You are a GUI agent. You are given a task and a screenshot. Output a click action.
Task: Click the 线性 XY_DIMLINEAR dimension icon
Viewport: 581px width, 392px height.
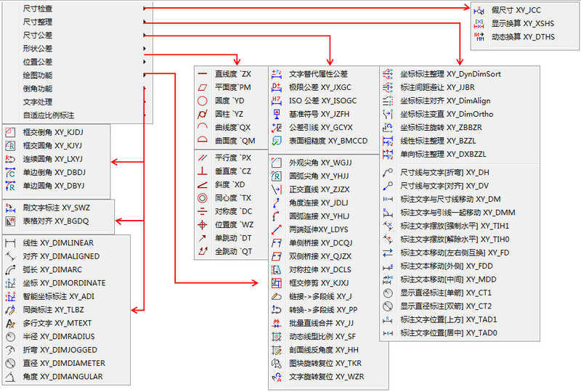(10, 242)
